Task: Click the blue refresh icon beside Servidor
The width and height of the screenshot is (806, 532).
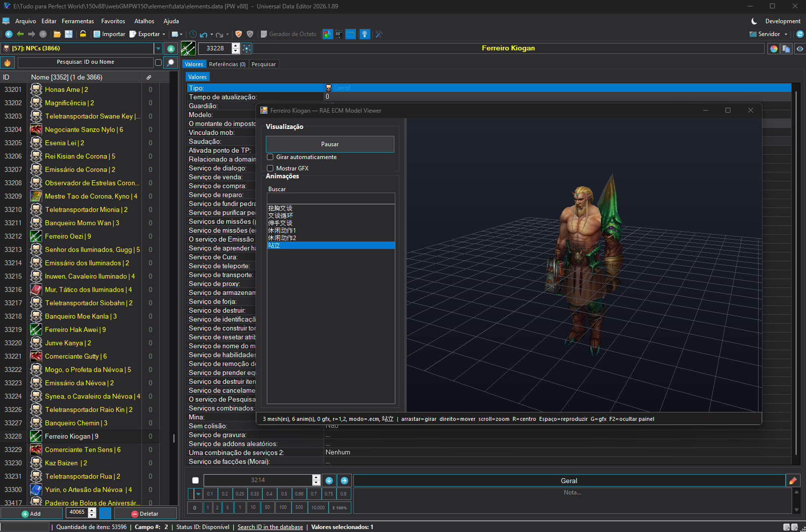Action: [800, 34]
